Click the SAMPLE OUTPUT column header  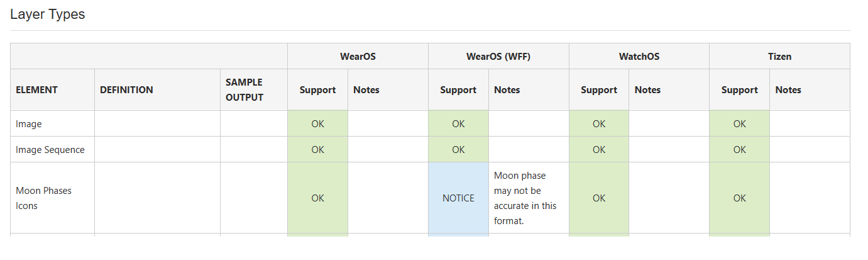pyautogui.click(x=244, y=90)
